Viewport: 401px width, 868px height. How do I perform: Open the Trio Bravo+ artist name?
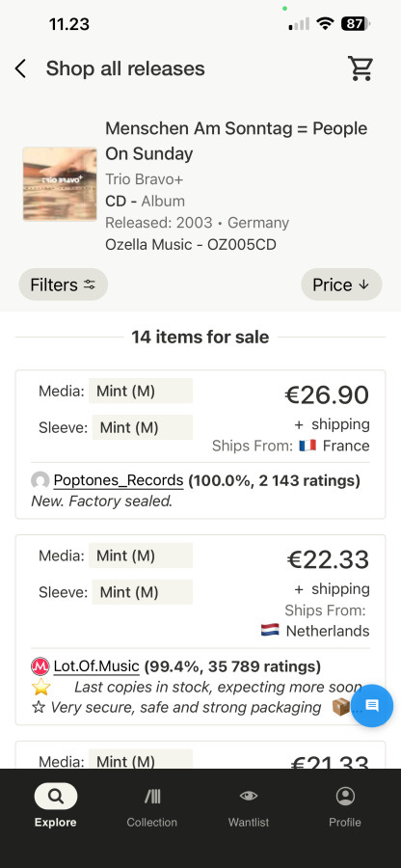point(145,179)
